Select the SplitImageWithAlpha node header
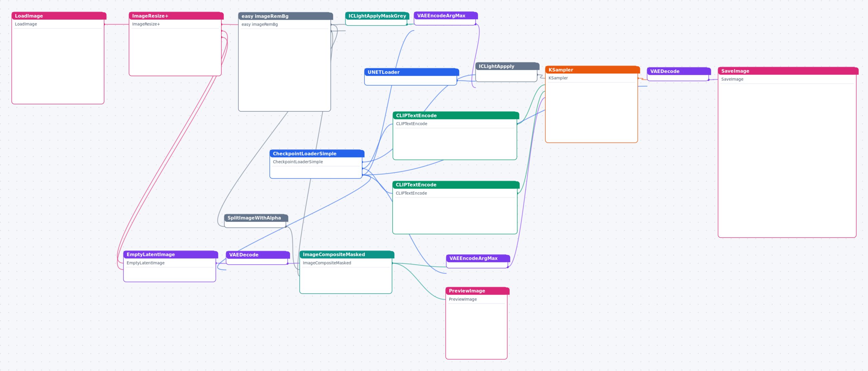 (x=256, y=218)
